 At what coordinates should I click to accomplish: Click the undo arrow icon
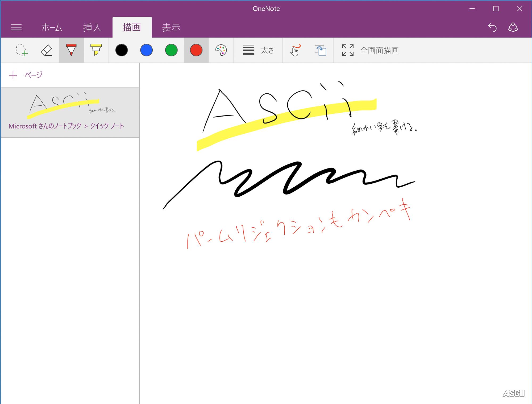(492, 27)
